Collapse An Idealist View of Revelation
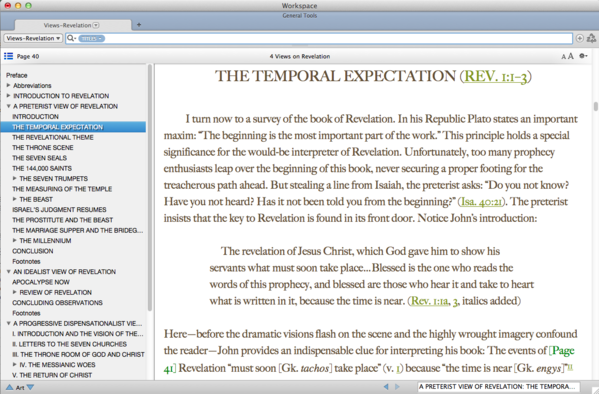The width and height of the screenshot is (599, 394). coord(8,272)
